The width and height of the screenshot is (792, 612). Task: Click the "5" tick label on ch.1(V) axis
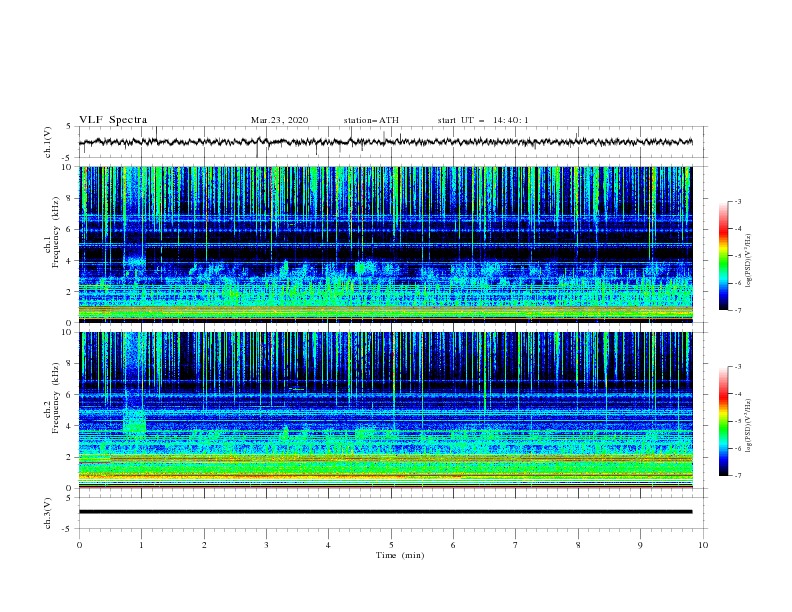69,127
